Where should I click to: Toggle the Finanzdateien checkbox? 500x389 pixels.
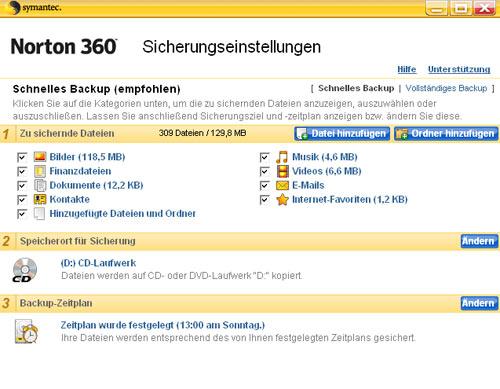click(x=22, y=171)
